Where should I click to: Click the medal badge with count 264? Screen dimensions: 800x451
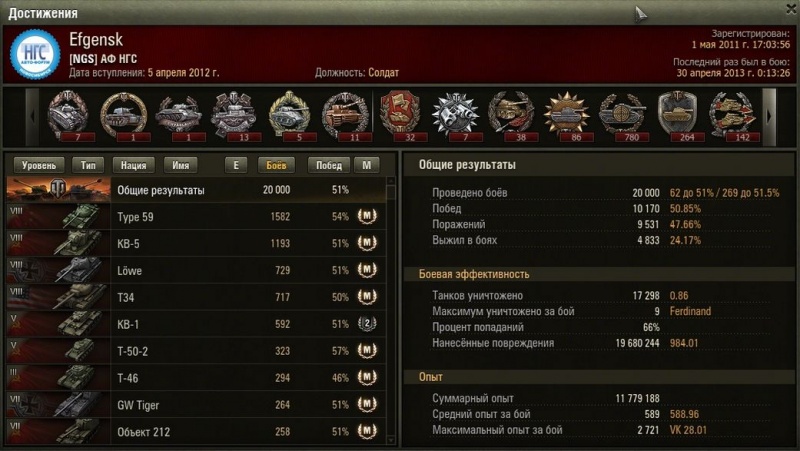pos(677,116)
